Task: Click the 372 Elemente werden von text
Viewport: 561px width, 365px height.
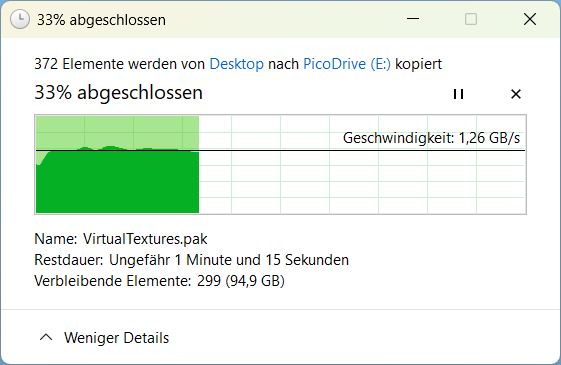Action: [119, 64]
